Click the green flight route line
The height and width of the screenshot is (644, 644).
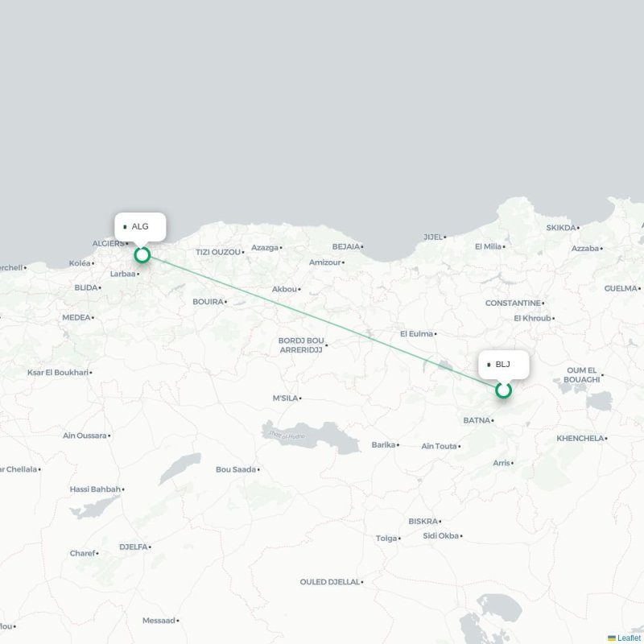click(x=323, y=323)
